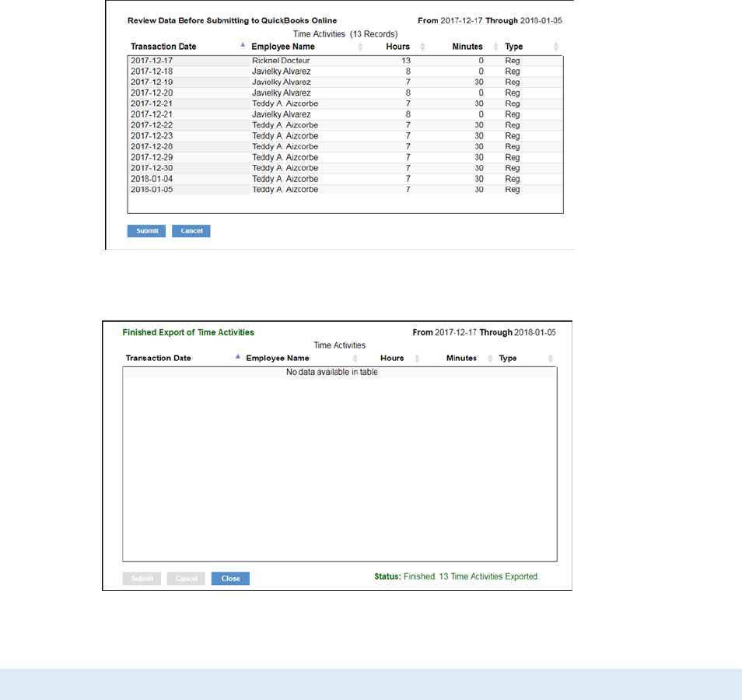The width and height of the screenshot is (742, 700).
Task: Sort review table by Transaction Date arrow
Action: pos(243,45)
